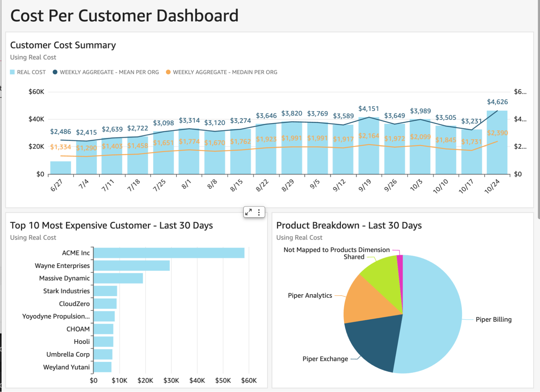Click the vertical scrollbar on right edge
540x392 pixels.
538,109
